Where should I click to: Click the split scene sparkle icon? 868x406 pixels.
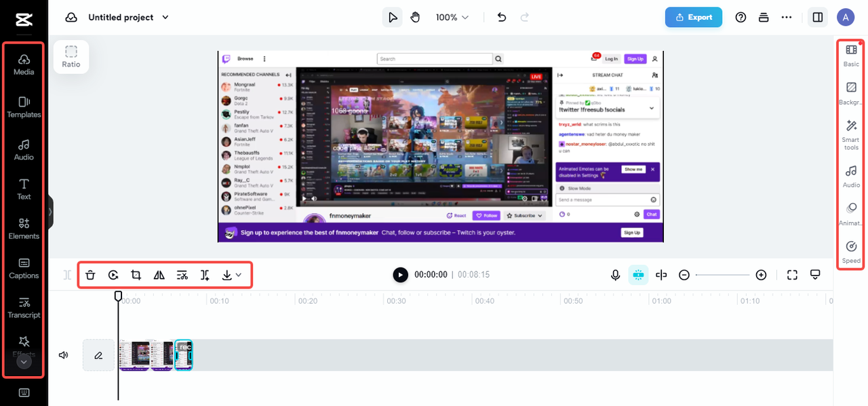205,275
